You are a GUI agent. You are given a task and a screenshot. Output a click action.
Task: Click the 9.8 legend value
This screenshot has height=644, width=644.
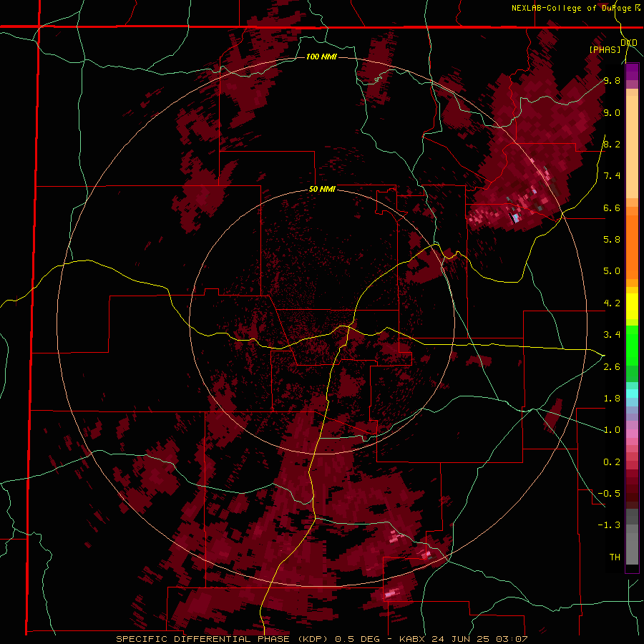point(612,80)
